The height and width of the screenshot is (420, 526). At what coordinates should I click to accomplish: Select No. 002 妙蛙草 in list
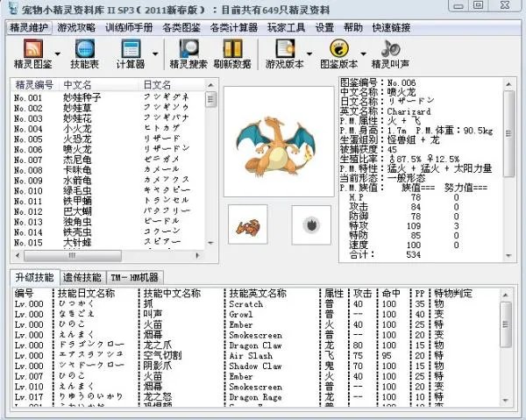coord(107,108)
